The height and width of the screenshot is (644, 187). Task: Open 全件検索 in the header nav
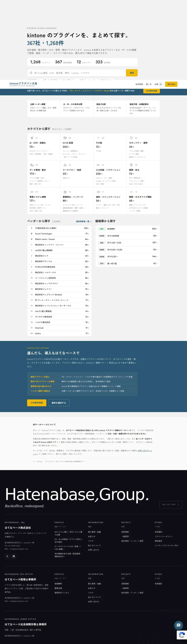tap(139, 84)
